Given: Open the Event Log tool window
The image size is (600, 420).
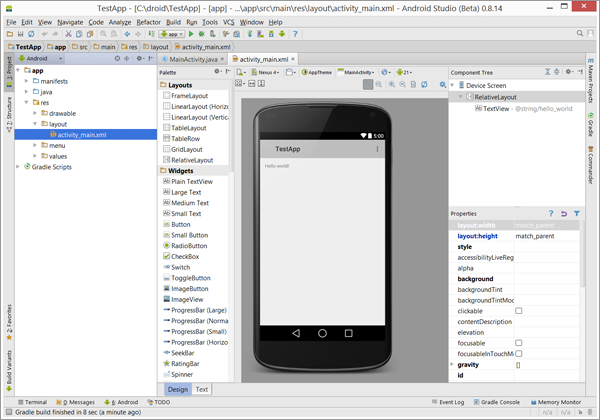Looking at the screenshot, I should coord(448,402).
